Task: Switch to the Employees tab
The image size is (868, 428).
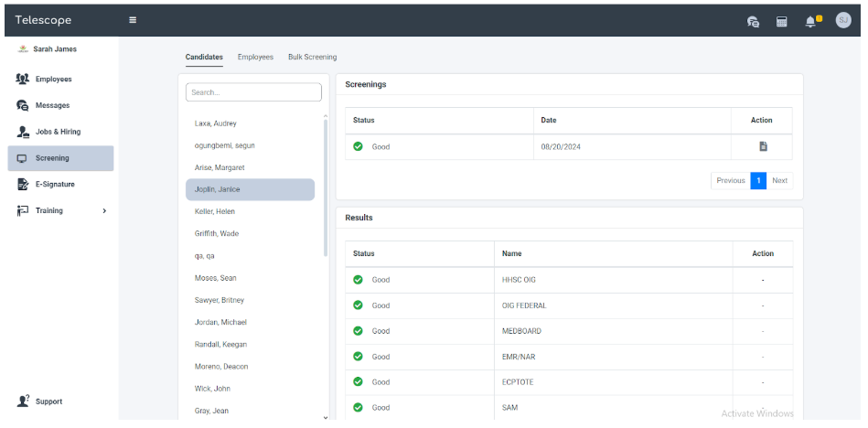Action: coord(255,57)
